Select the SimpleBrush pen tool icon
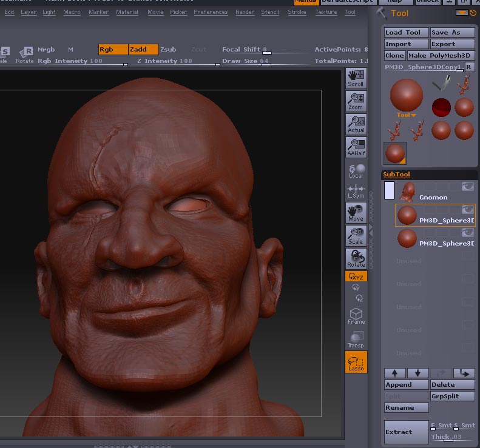This screenshot has width=480, height=448. pyautogui.click(x=441, y=83)
